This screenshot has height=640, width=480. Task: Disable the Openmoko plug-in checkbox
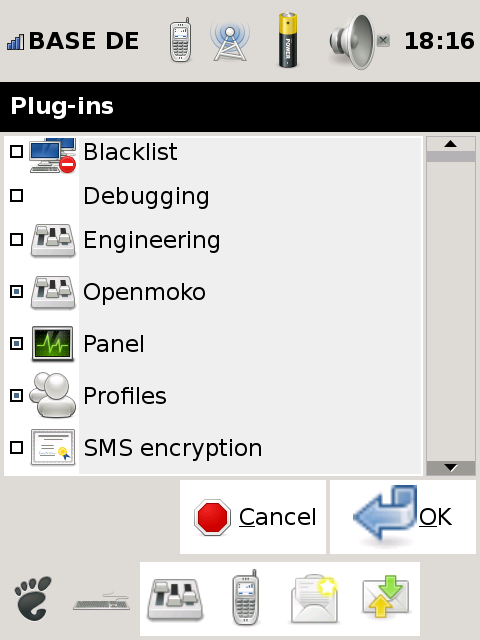(16, 291)
